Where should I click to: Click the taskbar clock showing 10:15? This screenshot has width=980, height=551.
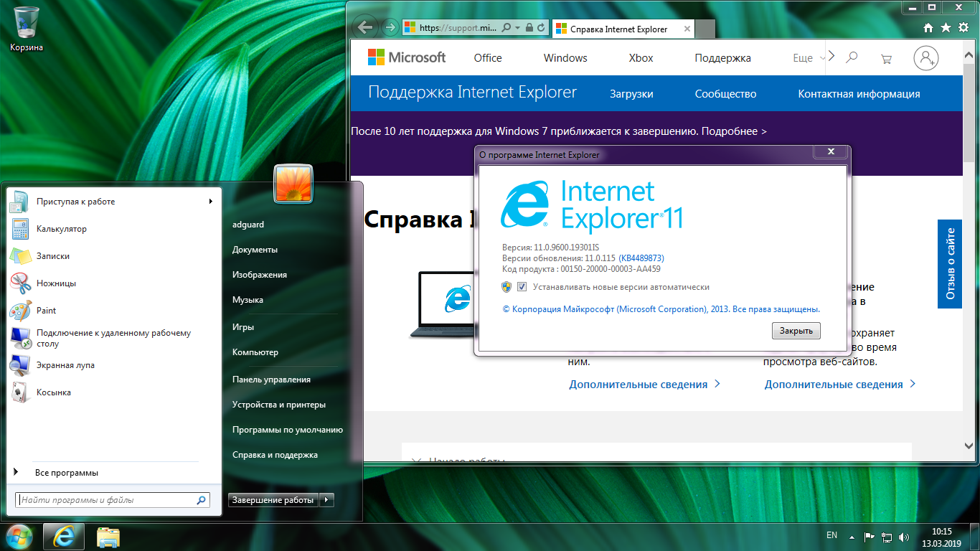click(x=941, y=537)
